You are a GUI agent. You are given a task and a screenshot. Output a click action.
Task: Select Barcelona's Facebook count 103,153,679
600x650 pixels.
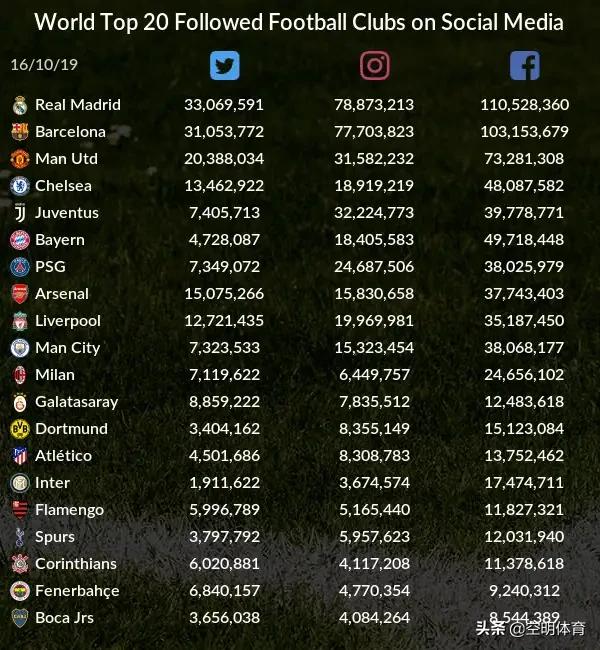(x=525, y=132)
